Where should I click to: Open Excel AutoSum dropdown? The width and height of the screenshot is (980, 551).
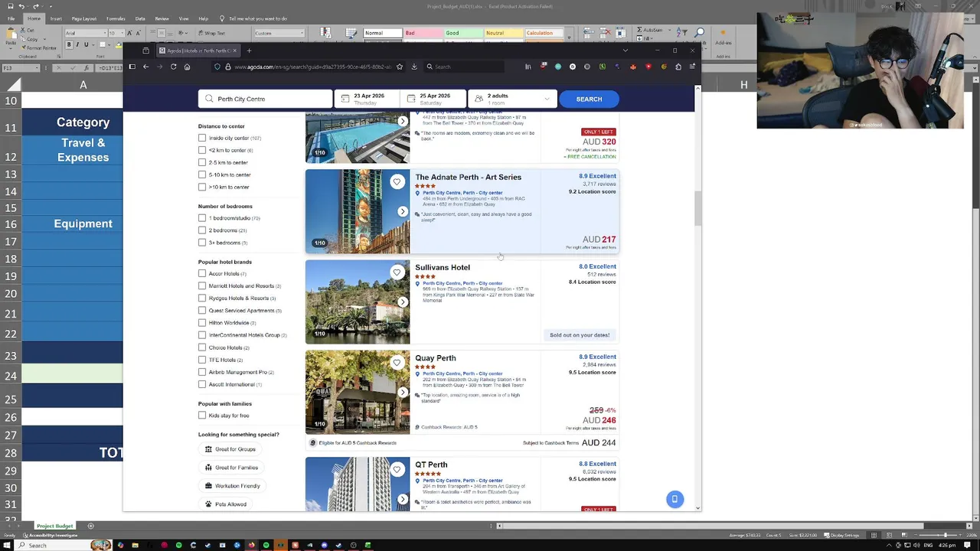(x=668, y=29)
